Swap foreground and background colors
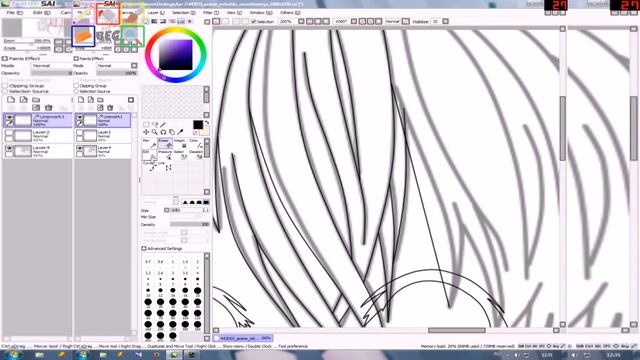 coord(207,123)
